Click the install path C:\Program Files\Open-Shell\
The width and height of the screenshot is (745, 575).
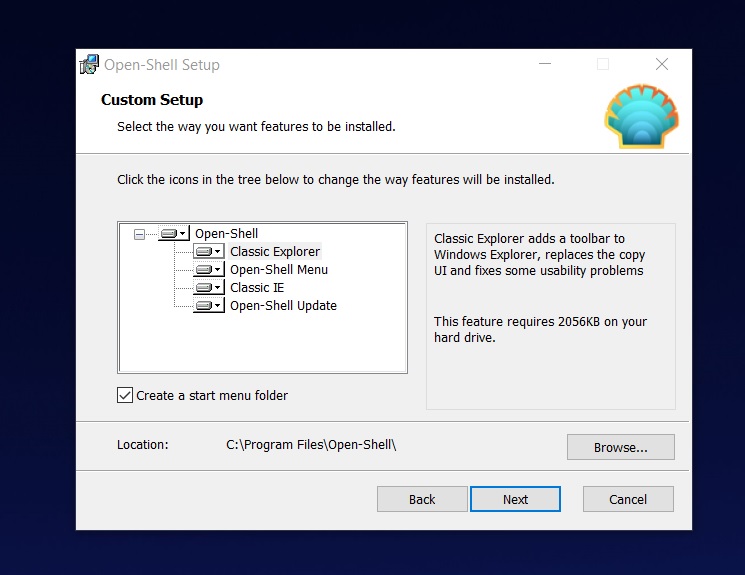coord(311,445)
